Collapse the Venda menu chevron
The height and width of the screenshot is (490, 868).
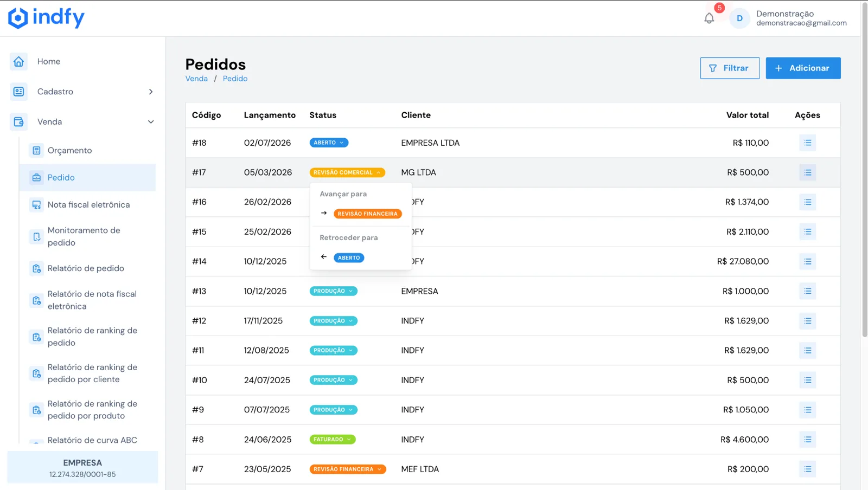click(151, 122)
